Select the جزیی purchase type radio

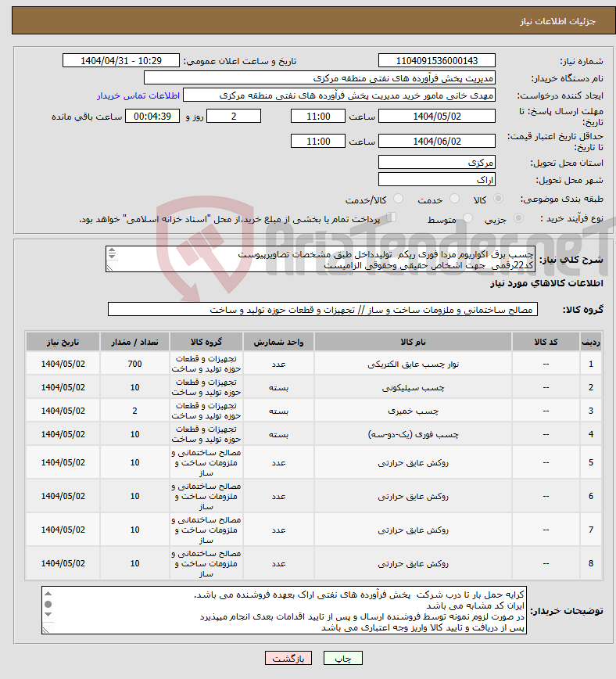(x=518, y=218)
